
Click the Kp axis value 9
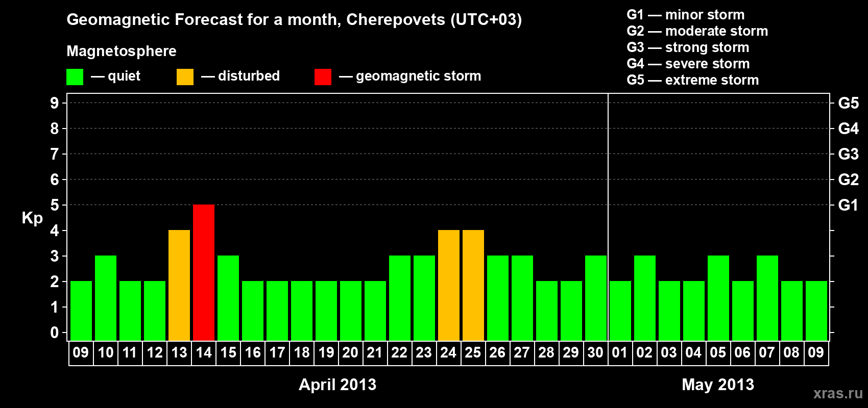click(x=55, y=103)
